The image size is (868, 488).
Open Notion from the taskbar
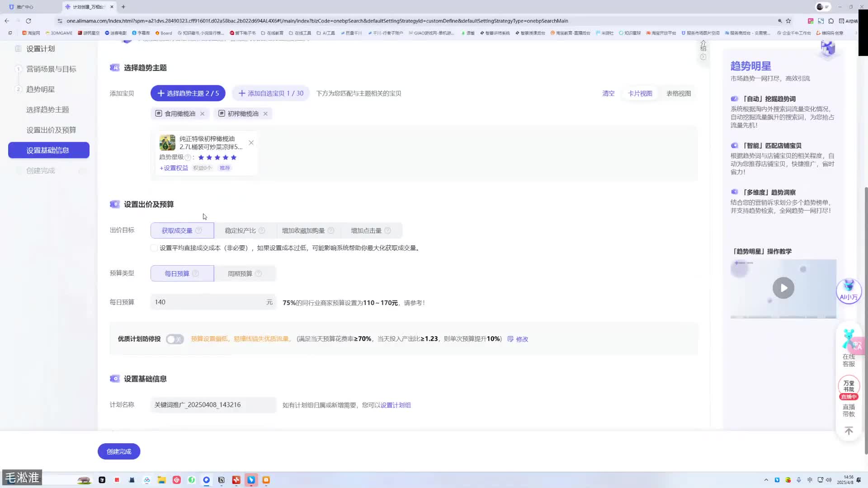[222, 480]
